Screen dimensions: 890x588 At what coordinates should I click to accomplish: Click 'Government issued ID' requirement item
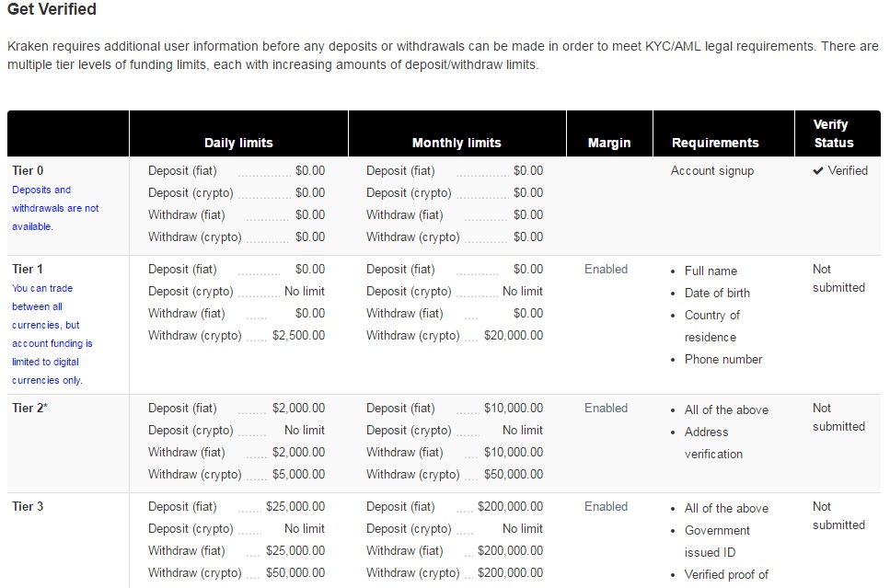click(x=717, y=541)
